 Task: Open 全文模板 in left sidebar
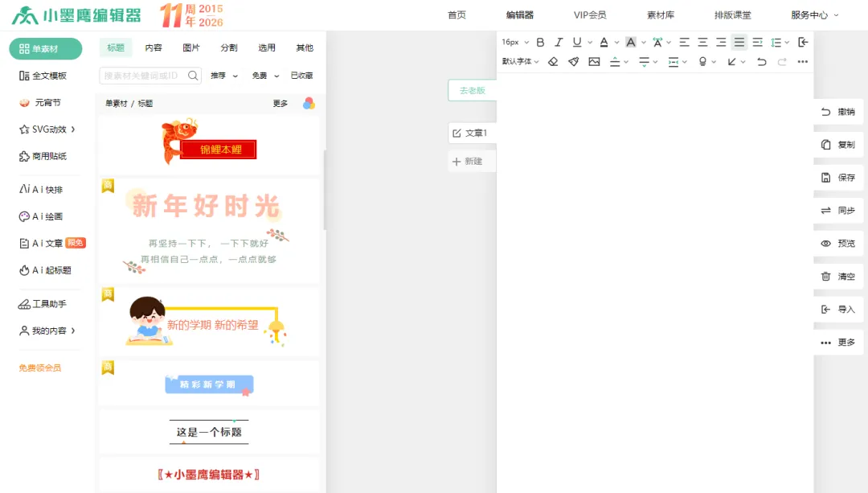point(43,76)
